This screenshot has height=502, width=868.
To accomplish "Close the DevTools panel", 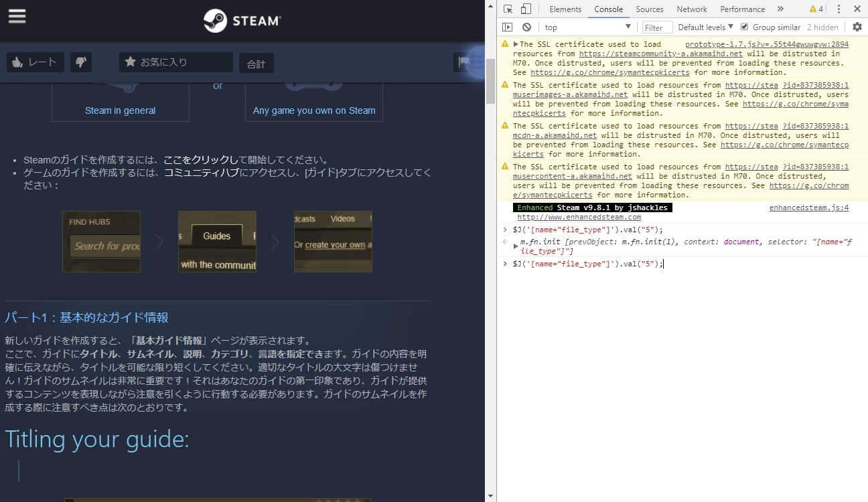I will (x=857, y=9).
